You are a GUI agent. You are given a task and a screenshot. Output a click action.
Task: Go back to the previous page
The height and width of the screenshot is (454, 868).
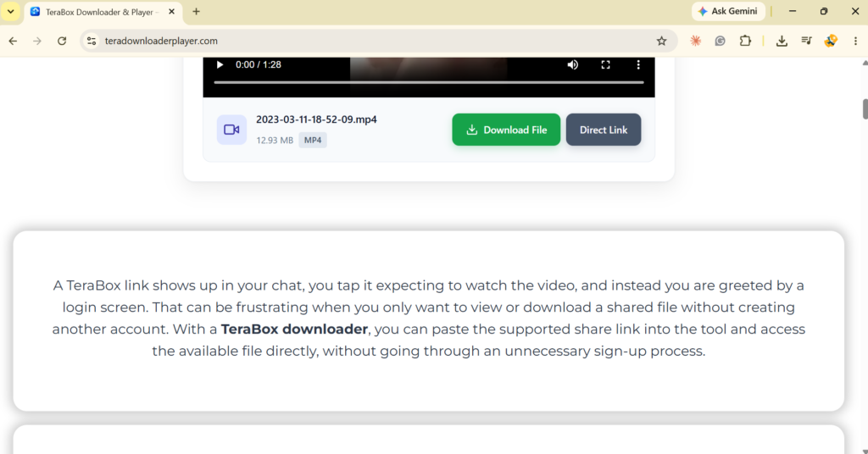click(x=13, y=41)
